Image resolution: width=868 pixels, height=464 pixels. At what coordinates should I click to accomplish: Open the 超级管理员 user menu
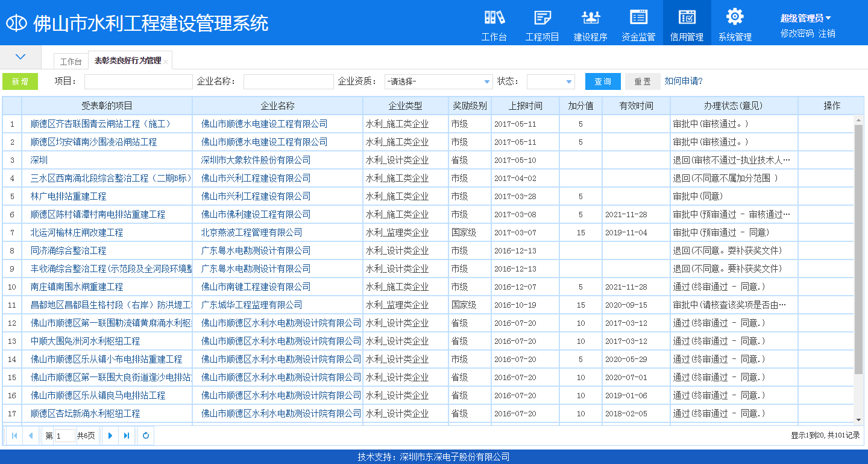(805, 19)
